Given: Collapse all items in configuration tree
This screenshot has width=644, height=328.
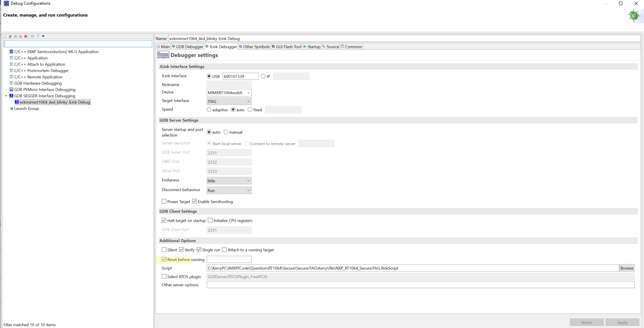Looking at the screenshot, I should 32,36.
